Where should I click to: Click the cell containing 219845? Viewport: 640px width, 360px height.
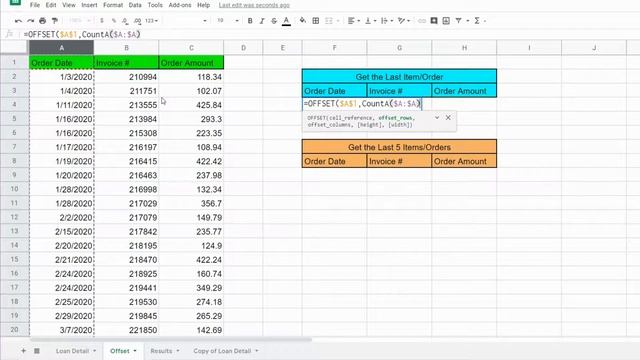(x=127, y=316)
